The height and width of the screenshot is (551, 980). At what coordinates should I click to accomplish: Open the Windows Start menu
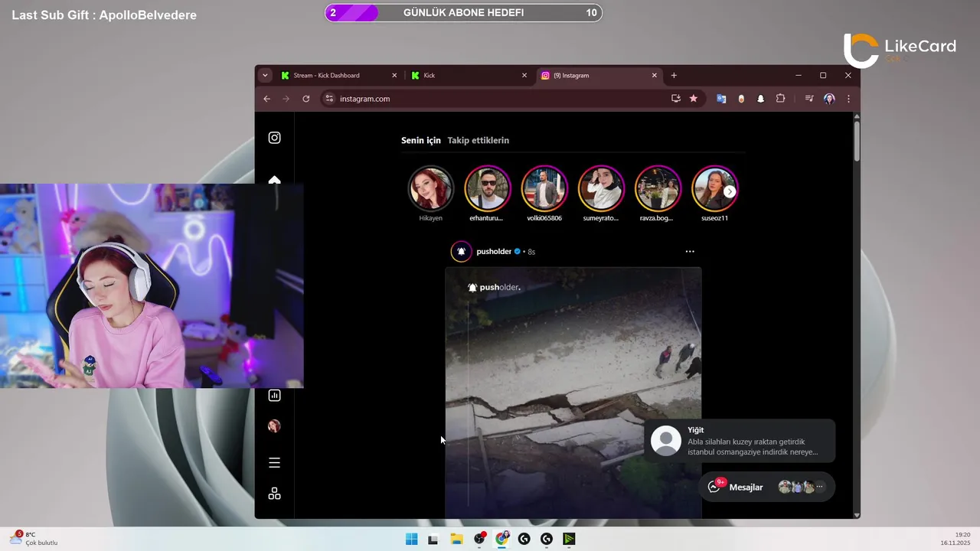click(412, 539)
